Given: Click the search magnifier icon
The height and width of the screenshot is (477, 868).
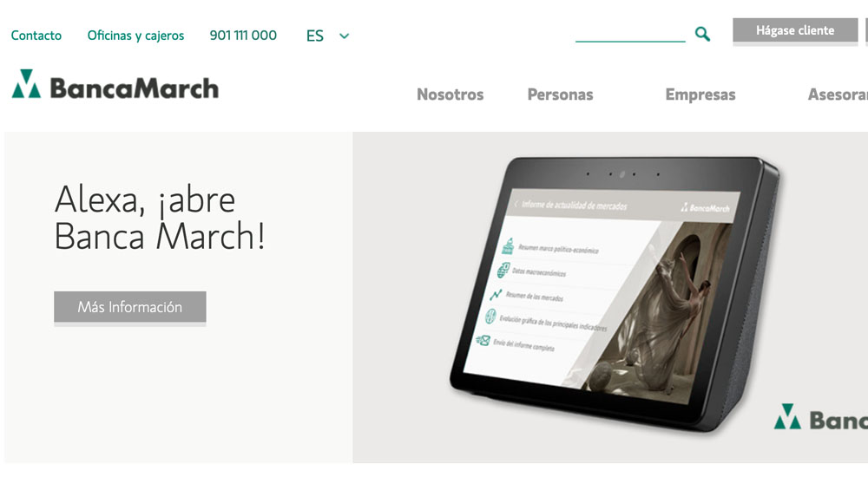Looking at the screenshot, I should [702, 35].
